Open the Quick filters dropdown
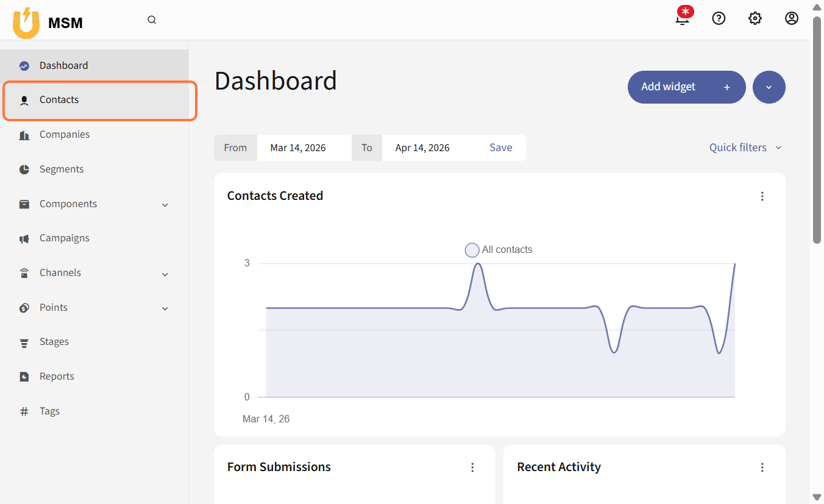This screenshot has width=824, height=504. 745,147
